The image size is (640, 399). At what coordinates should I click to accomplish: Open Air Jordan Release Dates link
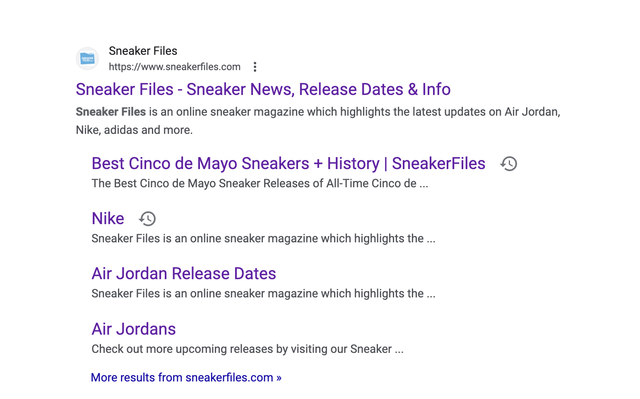184,274
